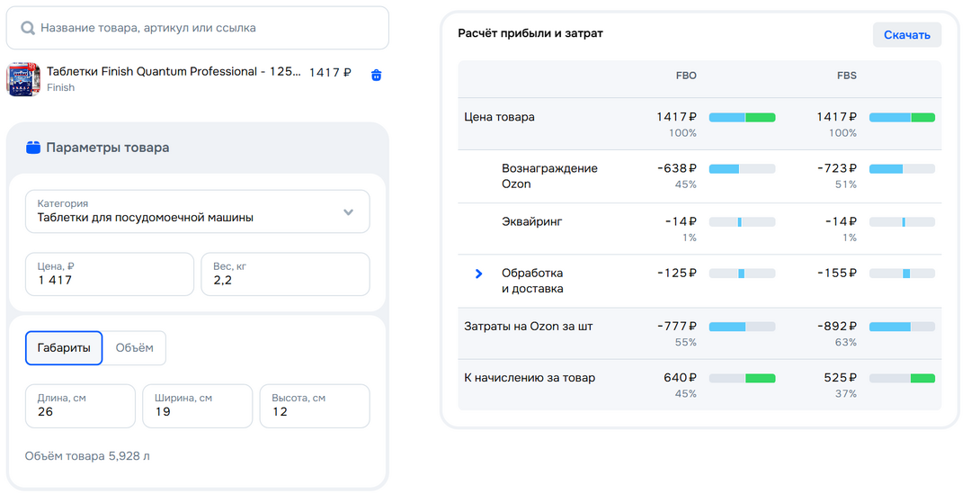Viewport: 980px width, 503px height.
Task: Click the FBS К начислению green bar
Action: (x=922, y=379)
